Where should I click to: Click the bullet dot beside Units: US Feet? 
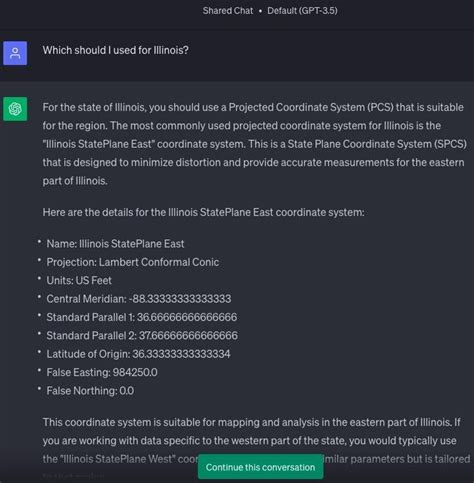tap(39, 278)
